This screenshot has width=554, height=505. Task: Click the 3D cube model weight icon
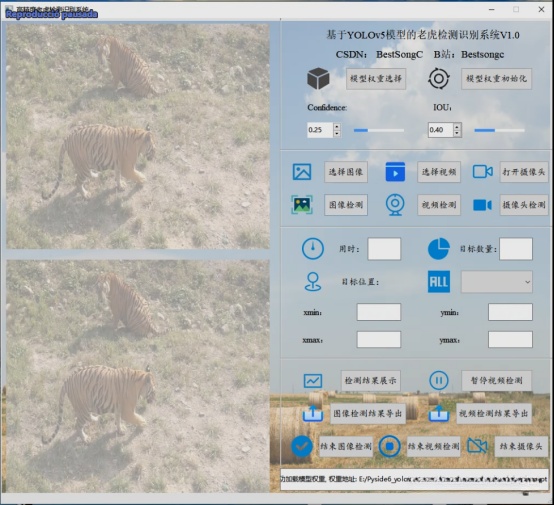pyautogui.click(x=318, y=78)
